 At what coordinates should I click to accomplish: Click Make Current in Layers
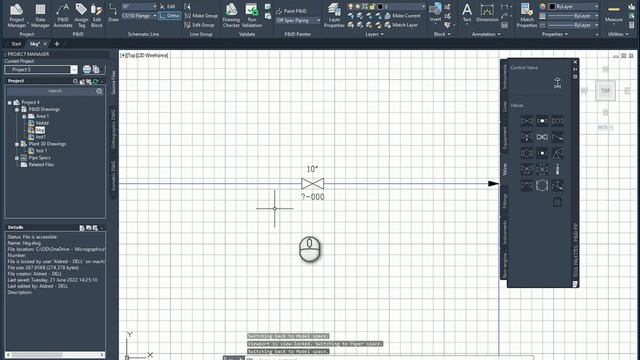point(402,16)
